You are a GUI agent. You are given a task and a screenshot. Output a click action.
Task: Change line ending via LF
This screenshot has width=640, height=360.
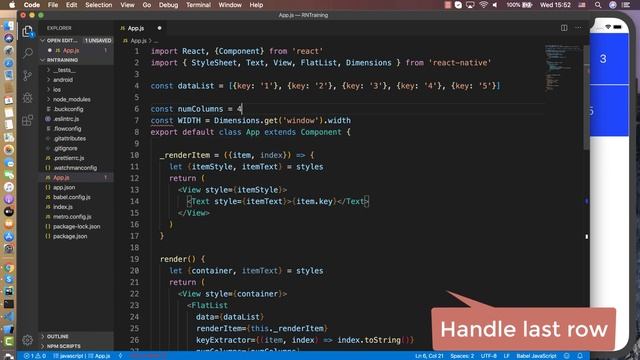(507, 356)
